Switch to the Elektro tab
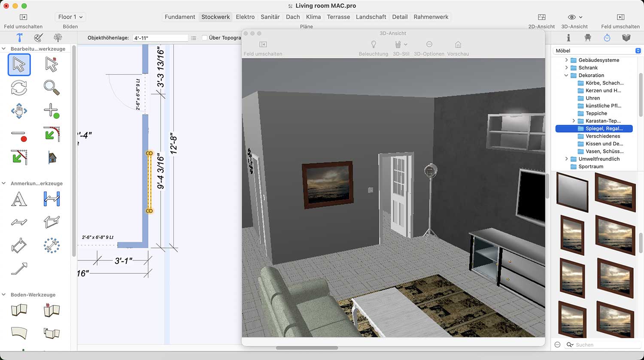644x360 pixels. point(245,17)
